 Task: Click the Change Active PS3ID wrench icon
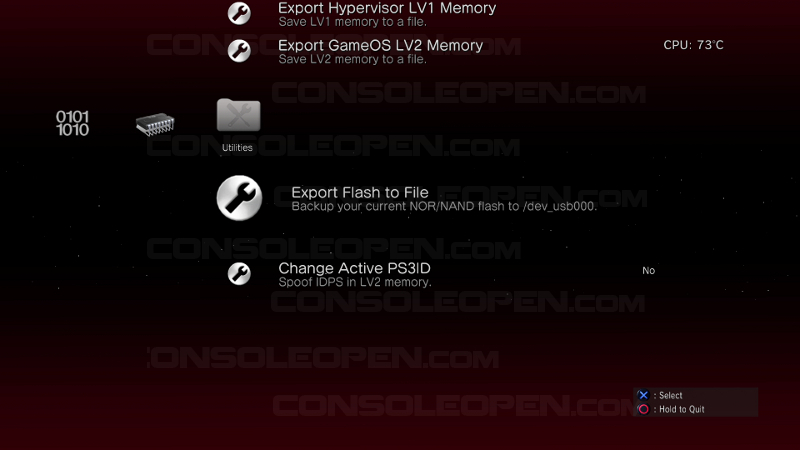239,273
